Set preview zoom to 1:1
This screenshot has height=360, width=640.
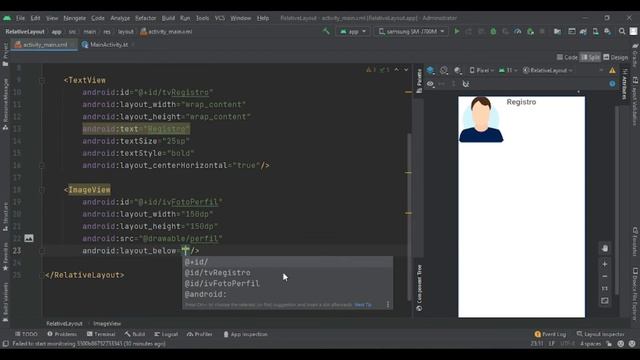[x=605, y=289]
